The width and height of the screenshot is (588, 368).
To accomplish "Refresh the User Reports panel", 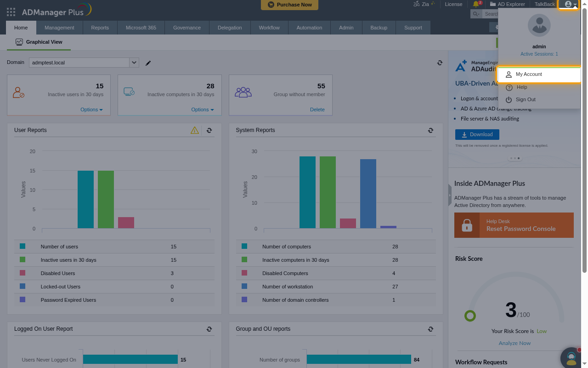I will [209, 131].
